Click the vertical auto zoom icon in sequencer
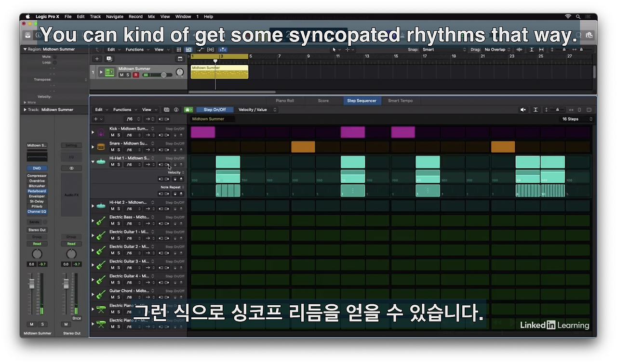The width and height of the screenshot is (617, 364). pyautogui.click(x=536, y=110)
